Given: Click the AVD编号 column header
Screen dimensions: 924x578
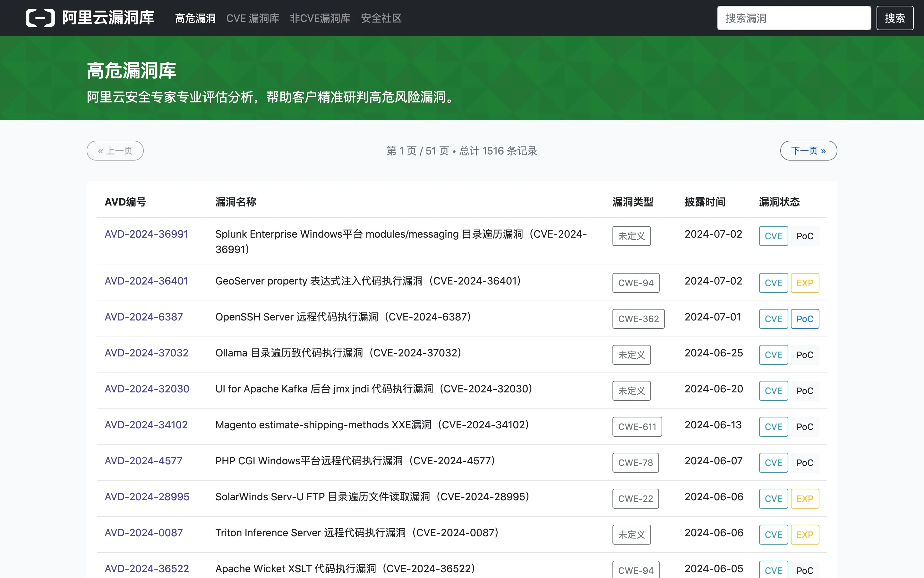Looking at the screenshot, I should click(x=125, y=202).
